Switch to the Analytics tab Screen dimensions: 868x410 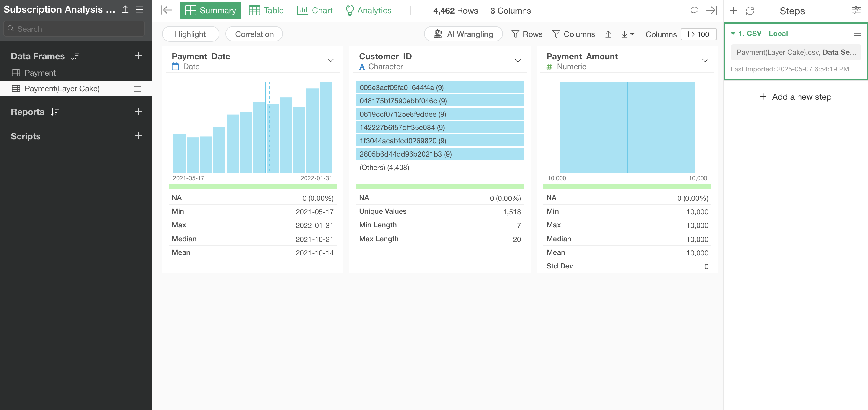click(368, 11)
